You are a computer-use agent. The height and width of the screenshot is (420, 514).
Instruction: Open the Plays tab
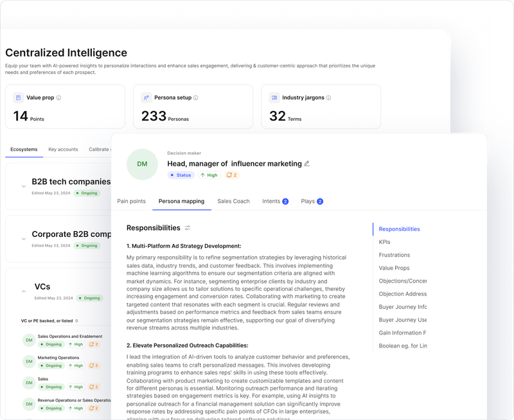tap(312, 201)
